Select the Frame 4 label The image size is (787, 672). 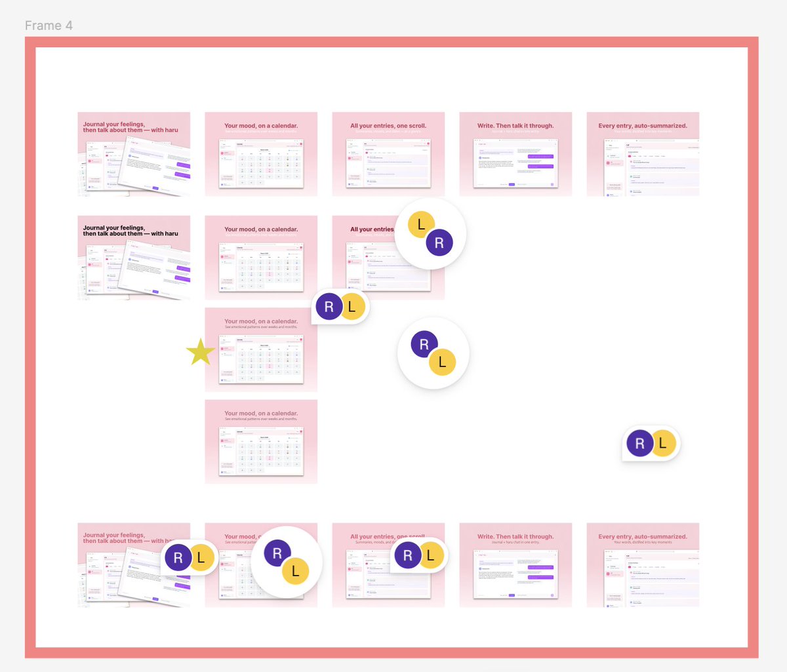pyautogui.click(x=49, y=26)
